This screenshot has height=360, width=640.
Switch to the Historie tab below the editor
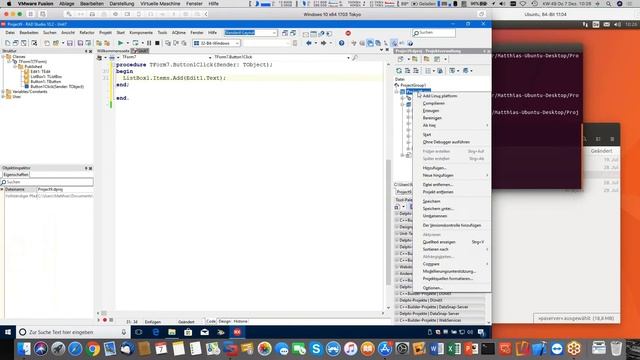tap(240, 321)
